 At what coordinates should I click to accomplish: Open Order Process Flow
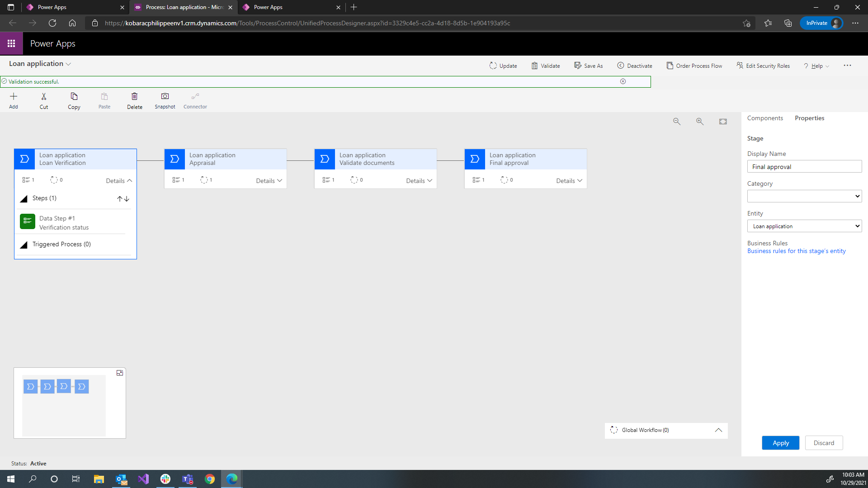(694, 66)
